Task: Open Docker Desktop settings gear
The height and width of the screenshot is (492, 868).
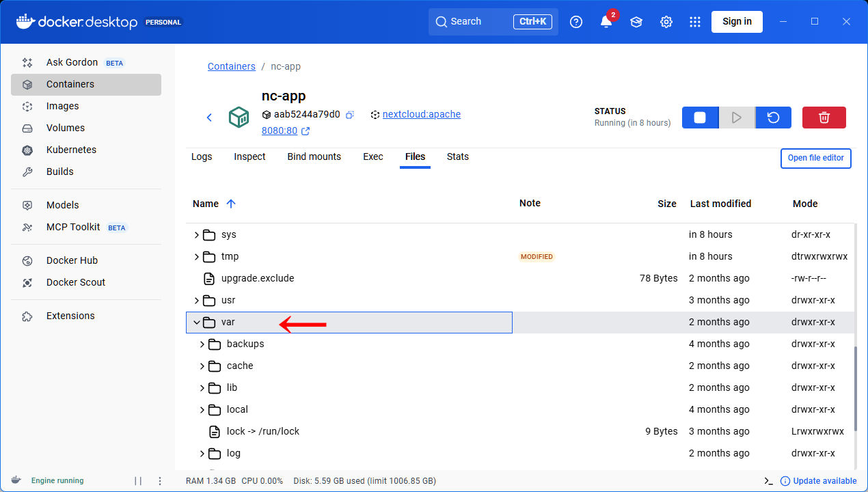Action: (x=666, y=22)
